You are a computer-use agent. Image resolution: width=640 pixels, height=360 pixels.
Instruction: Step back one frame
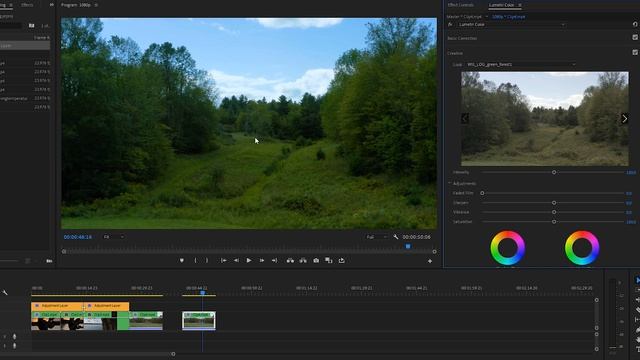pyautogui.click(x=236, y=260)
